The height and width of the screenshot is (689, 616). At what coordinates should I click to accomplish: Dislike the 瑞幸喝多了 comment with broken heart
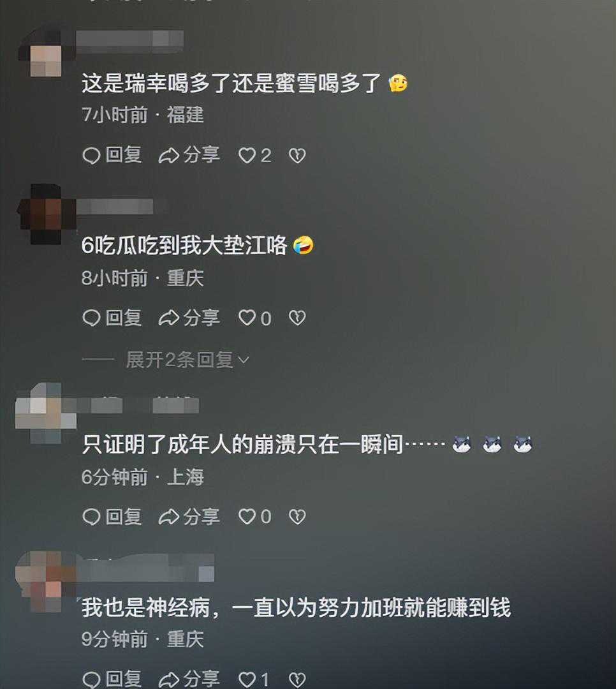coord(297,156)
